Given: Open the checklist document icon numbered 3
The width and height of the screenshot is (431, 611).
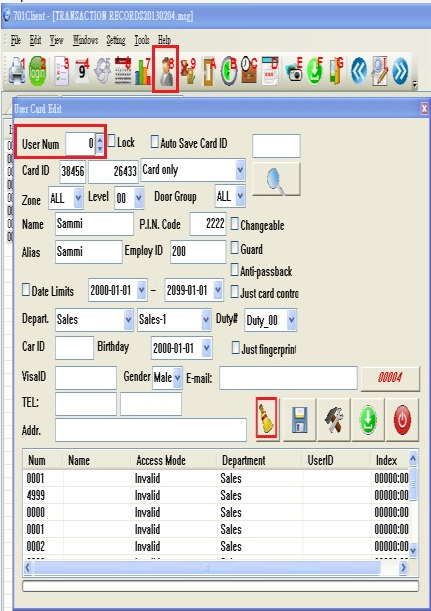Looking at the screenshot, I should coord(62,71).
